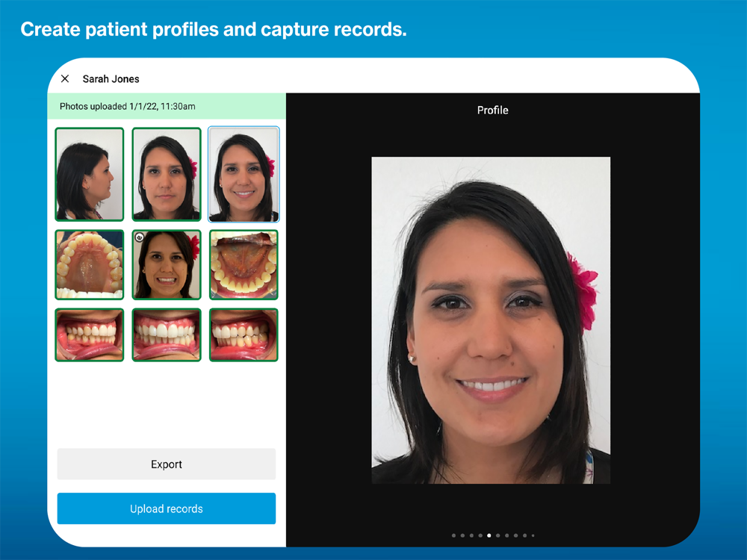Go to the sixth pagination dot
Image resolution: width=747 pixels, height=560 pixels.
(498, 535)
